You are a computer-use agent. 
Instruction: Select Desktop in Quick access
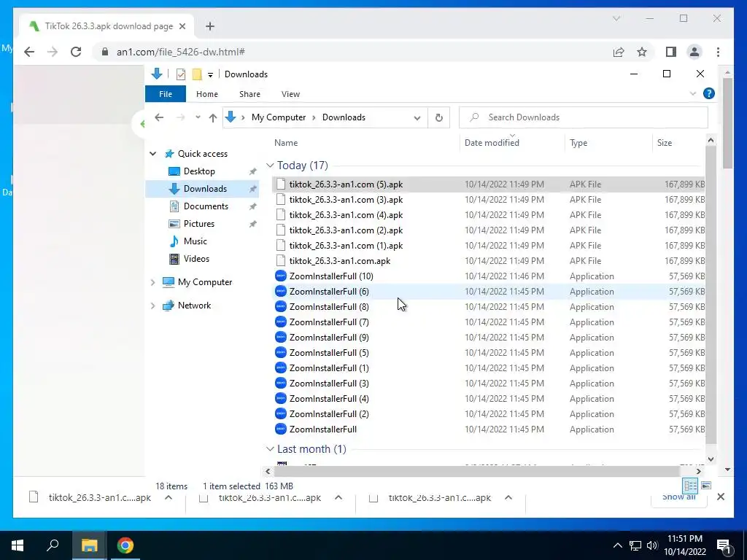pos(199,171)
